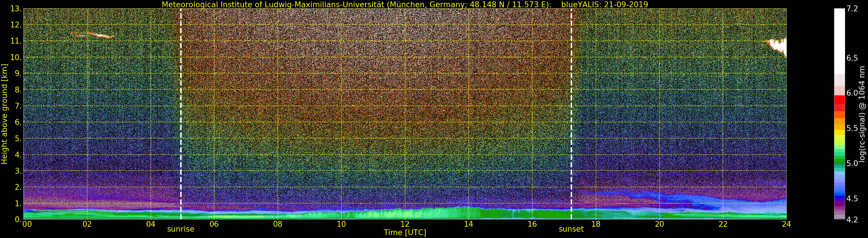The height and width of the screenshot is (238, 868).
Task: Click the white top section of the colorbar
Action: 839,41
